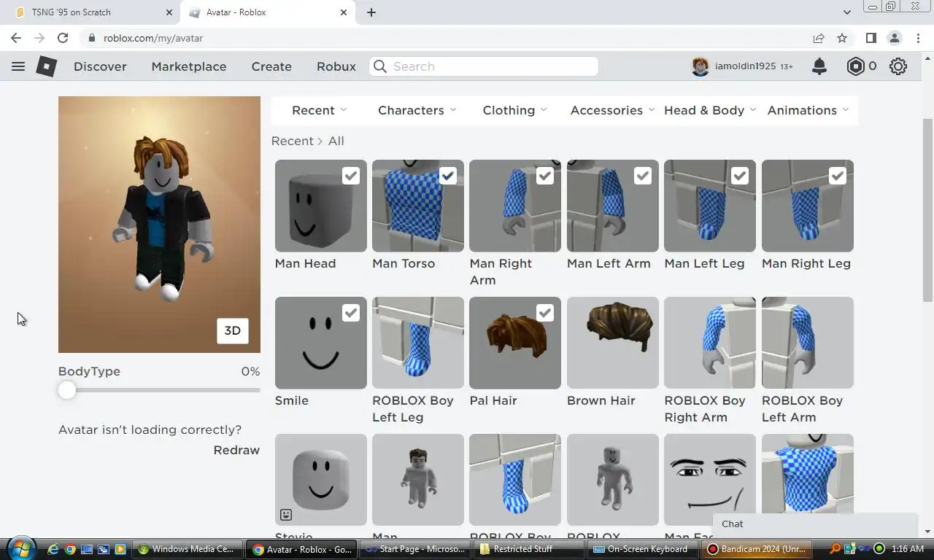
Task: Open the Brown Hair item label
Action: point(601,400)
